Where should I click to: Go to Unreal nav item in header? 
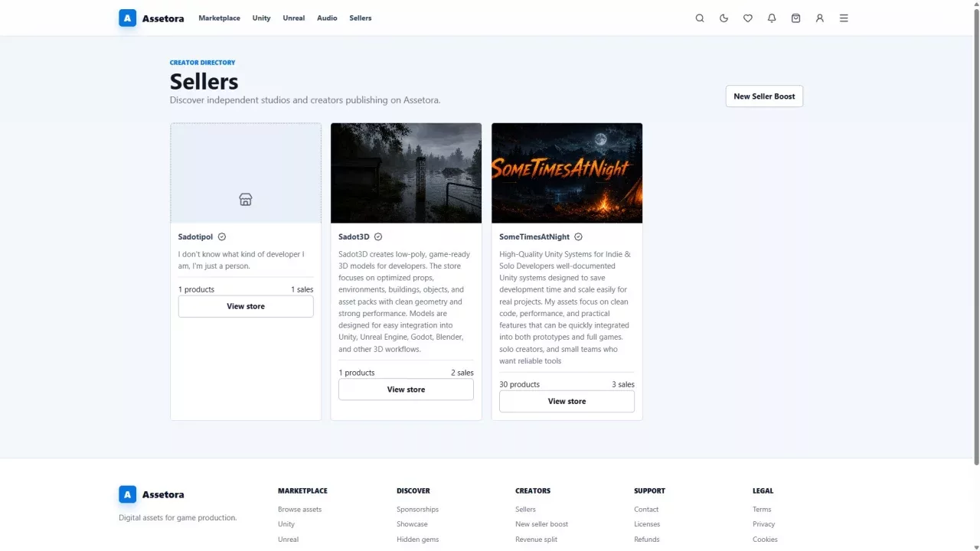(294, 18)
